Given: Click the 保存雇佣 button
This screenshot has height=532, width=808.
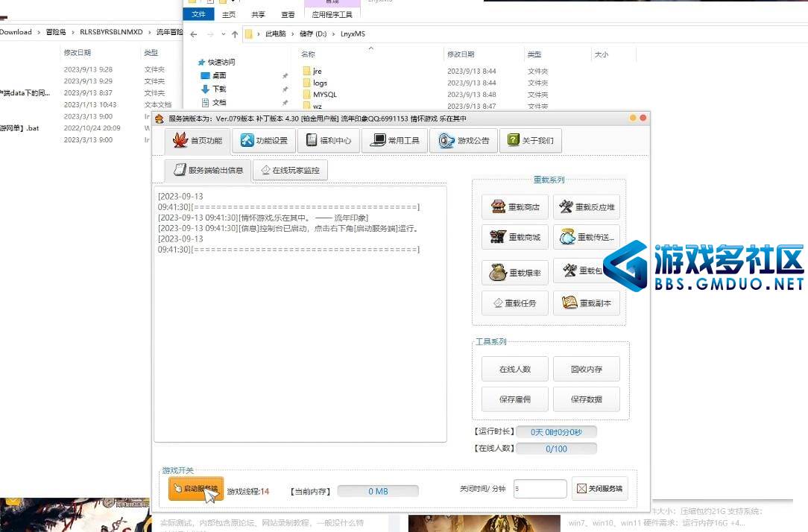Looking at the screenshot, I should [515, 399].
